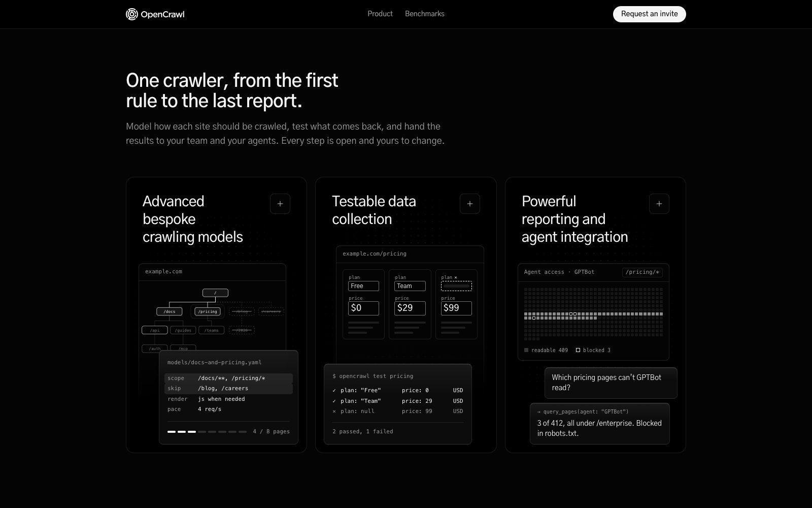Click the "Team" plan field
Image resolution: width=812 pixels, height=508 pixels.
coord(410,286)
